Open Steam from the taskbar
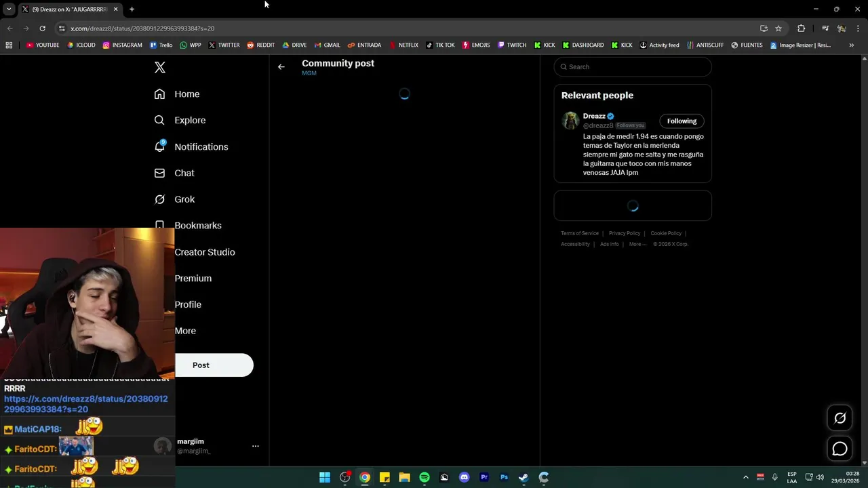 (524, 477)
